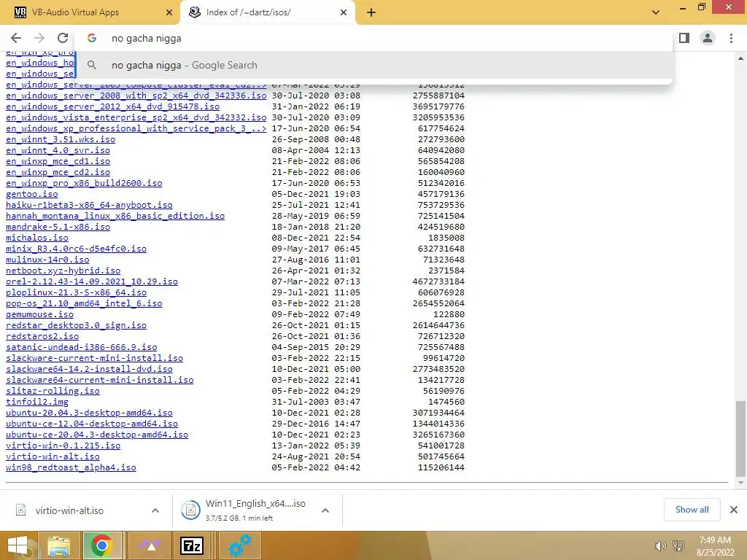
Task: Click the browser forward arrow
Action: point(39,38)
